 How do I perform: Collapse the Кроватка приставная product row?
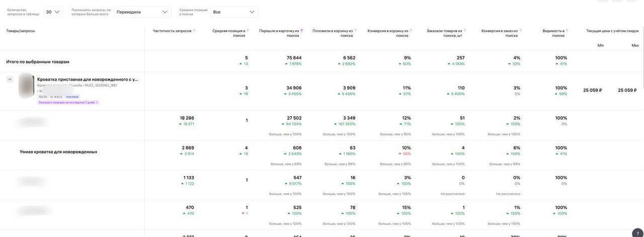pos(10,80)
